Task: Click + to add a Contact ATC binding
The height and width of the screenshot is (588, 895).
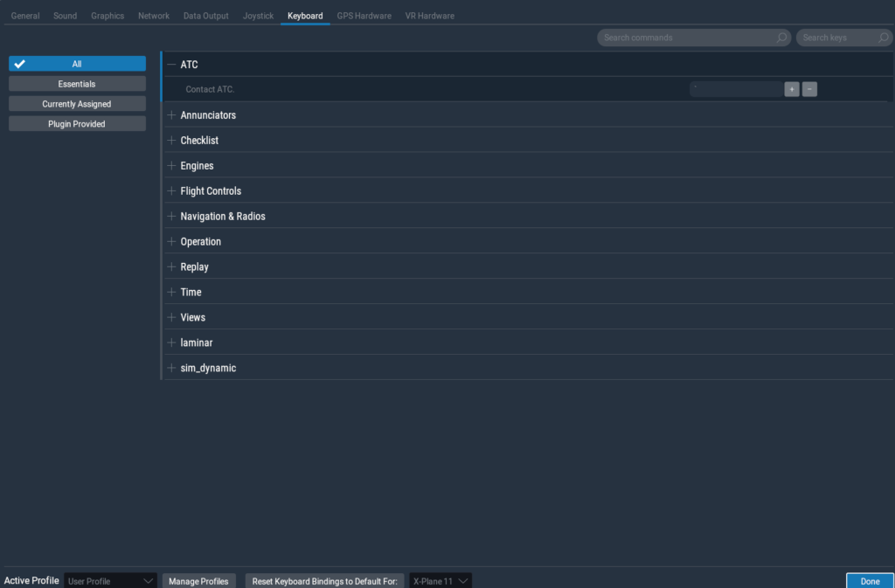Action: (791, 88)
